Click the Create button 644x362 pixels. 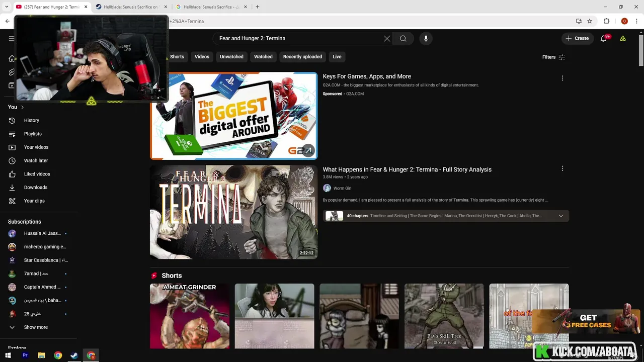(577, 38)
